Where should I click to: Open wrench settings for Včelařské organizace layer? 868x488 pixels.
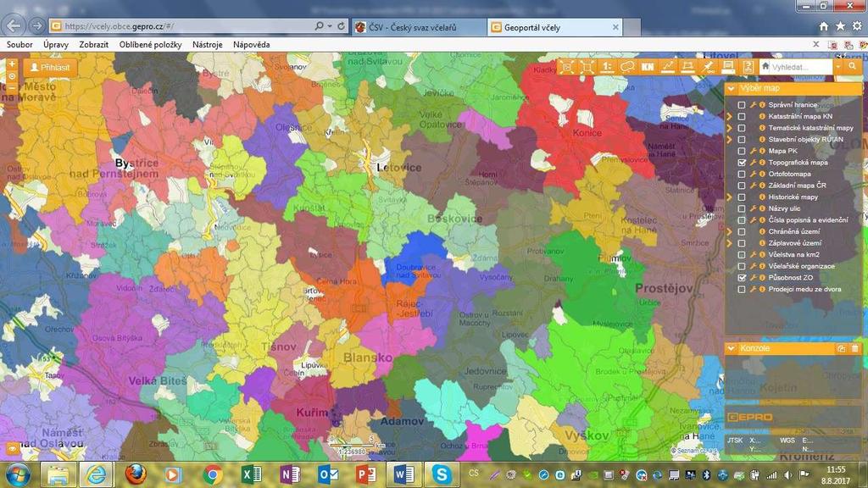tap(753, 266)
